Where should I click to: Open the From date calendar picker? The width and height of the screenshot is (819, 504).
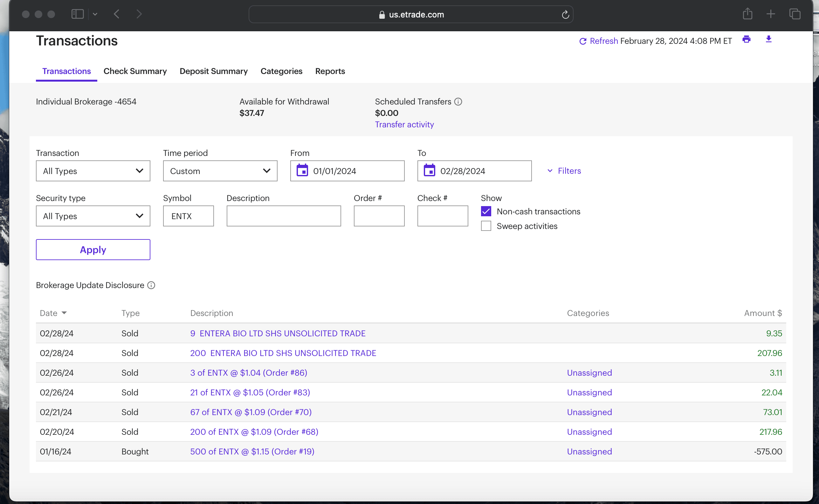tap(302, 171)
